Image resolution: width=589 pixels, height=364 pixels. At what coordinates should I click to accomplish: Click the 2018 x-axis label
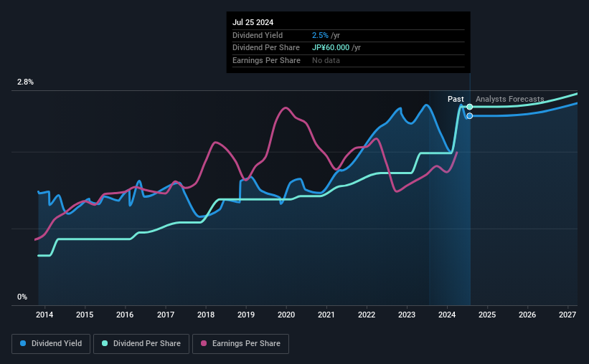click(x=206, y=315)
